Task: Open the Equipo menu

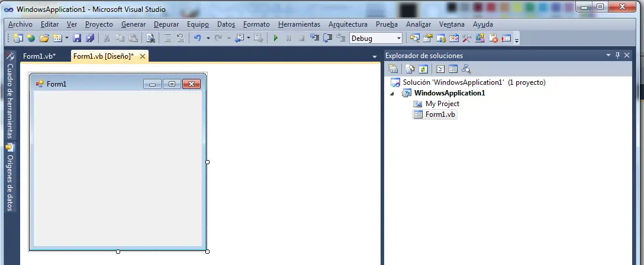Action: coord(198,24)
